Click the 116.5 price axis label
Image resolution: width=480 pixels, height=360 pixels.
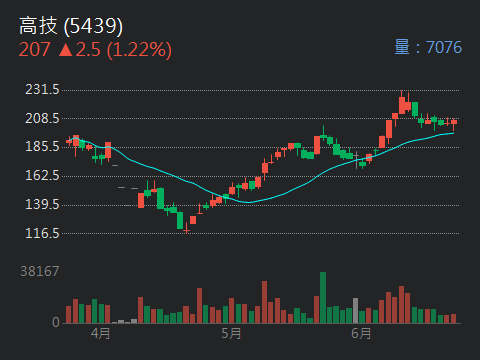point(42,233)
